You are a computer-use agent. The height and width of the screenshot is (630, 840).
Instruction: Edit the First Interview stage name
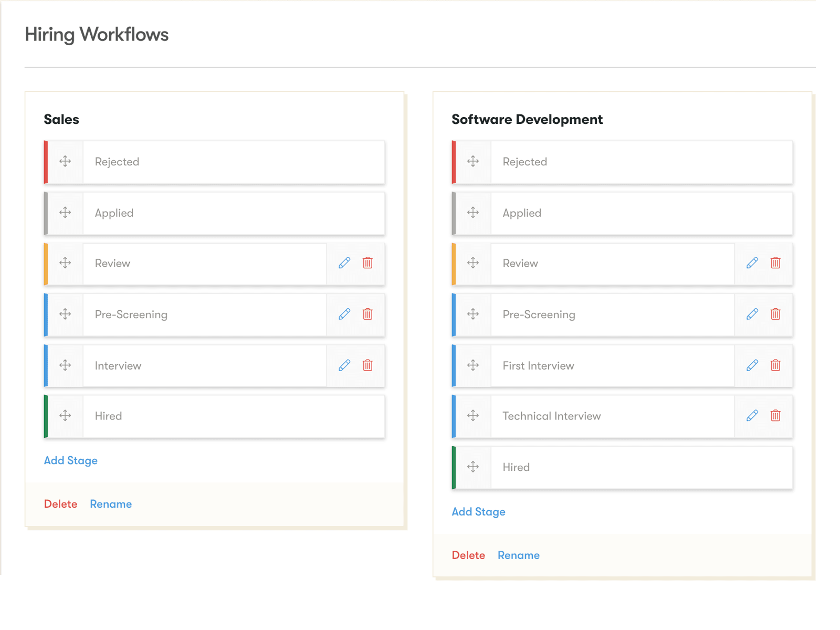click(x=752, y=365)
